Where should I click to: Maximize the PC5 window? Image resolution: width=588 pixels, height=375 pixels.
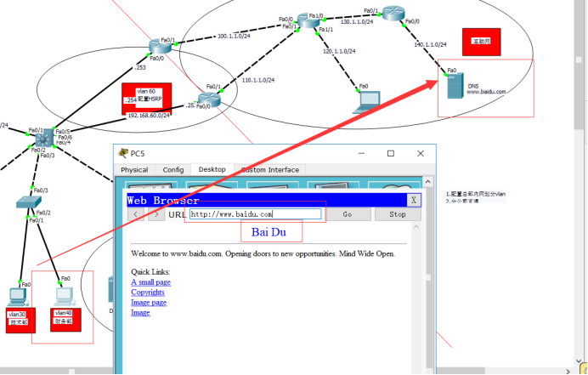pos(391,153)
